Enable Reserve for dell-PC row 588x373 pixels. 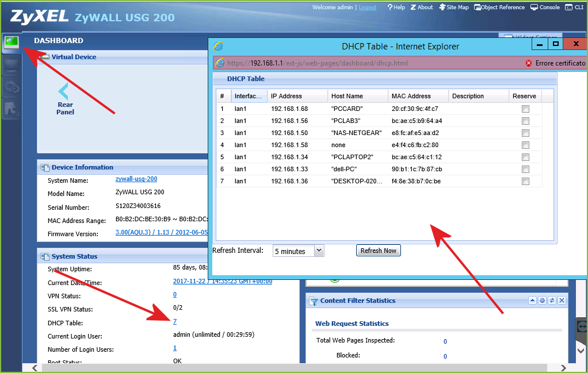(525, 170)
